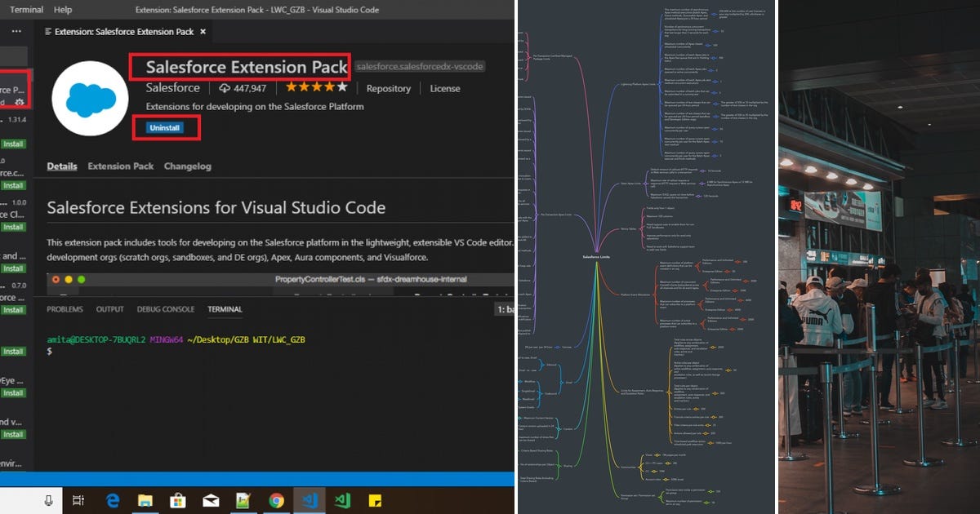Open the sidebar More Actions ellipsis
The height and width of the screenshot is (514, 980).
16,31
